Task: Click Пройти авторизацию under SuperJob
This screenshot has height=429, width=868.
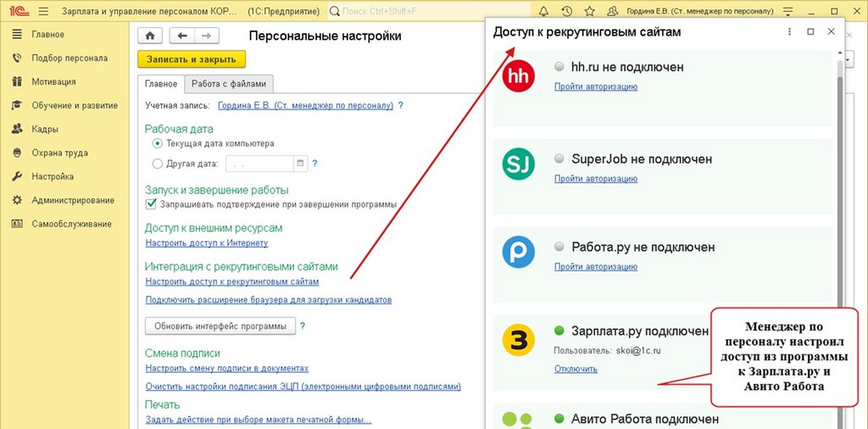Action: click(x=596, y=179)
